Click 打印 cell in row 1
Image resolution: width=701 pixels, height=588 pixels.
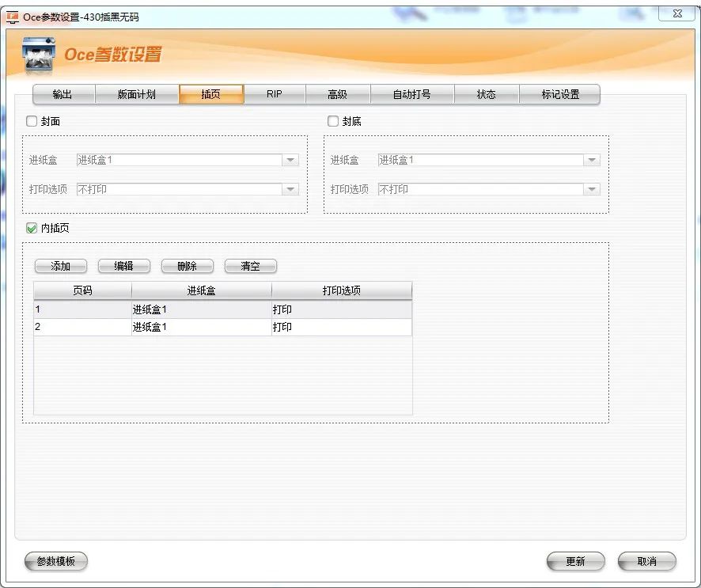point(342,309)
